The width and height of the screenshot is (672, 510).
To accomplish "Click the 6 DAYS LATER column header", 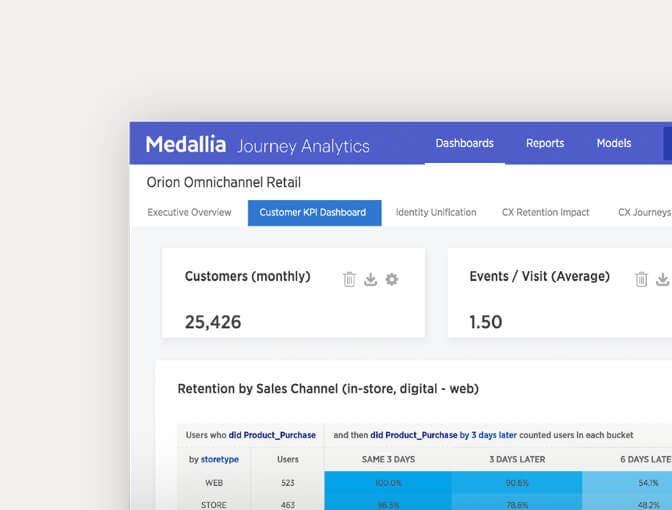I will pyautogui.click(x=646, y=459).
